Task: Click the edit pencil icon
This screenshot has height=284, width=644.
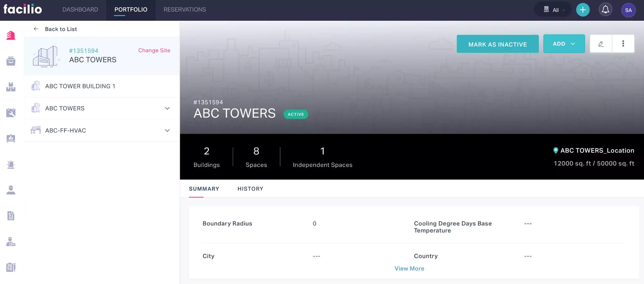Action: (601, 44)
